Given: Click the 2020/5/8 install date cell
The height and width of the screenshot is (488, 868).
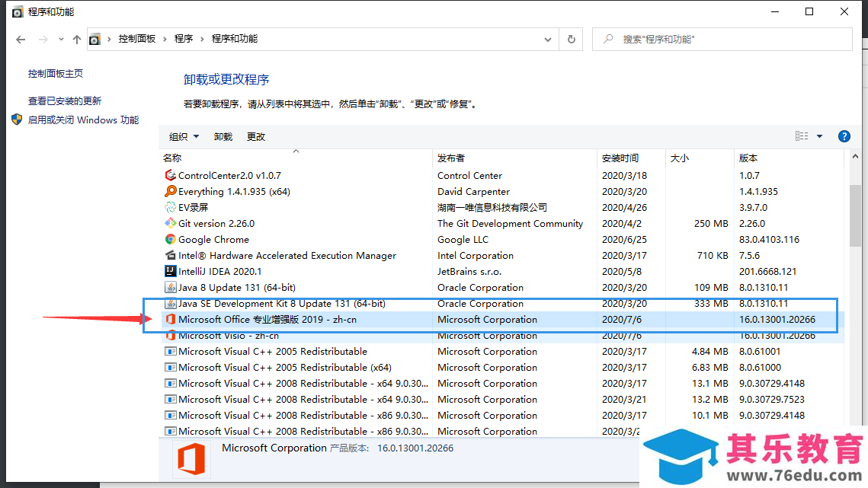Looking at the screenshot, I should (x=622, y=272).
